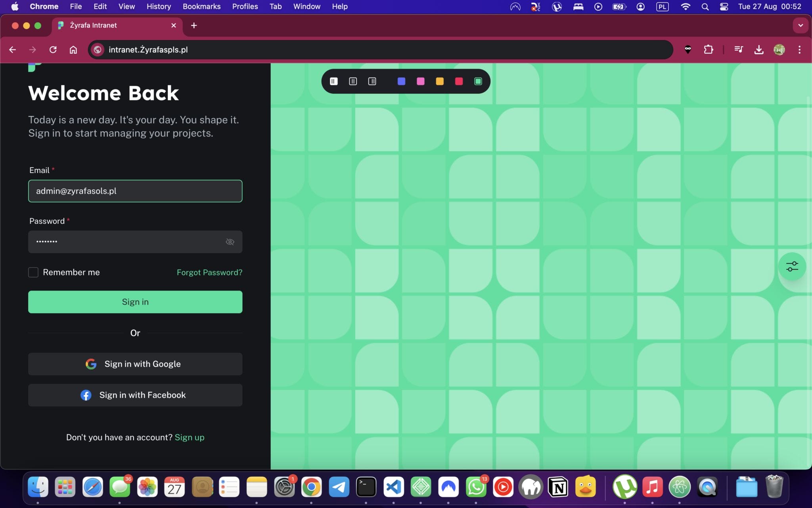Click the date and time in menu bar
Image resolution: width=812 pixels, height=508 pixels.
pos(770,6)
